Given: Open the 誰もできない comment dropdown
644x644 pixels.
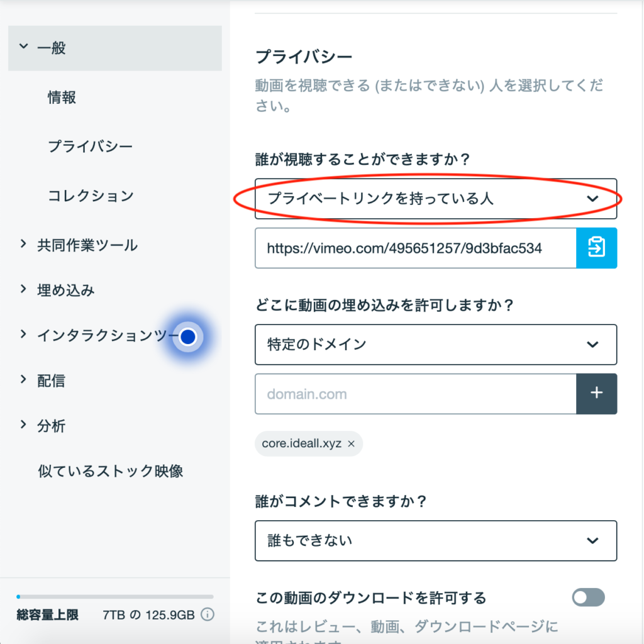Looking at the screenshot, I should point(435,540).
